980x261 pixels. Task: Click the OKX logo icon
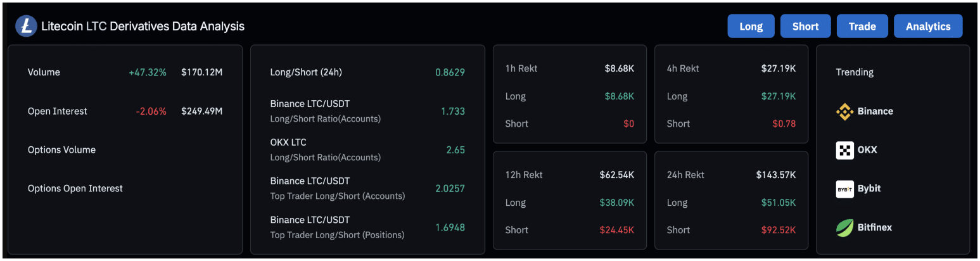(x=845, y=150)
